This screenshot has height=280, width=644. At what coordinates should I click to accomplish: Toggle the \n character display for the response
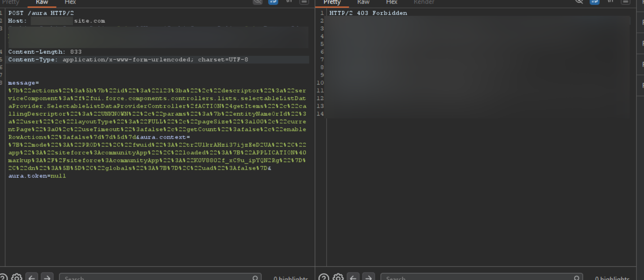click(x=610, y=2)
